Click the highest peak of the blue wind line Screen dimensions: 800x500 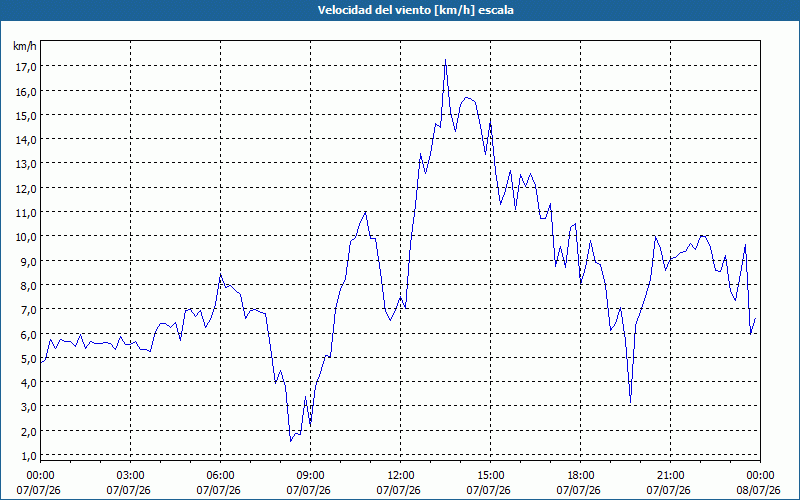(x=445, y=60)
